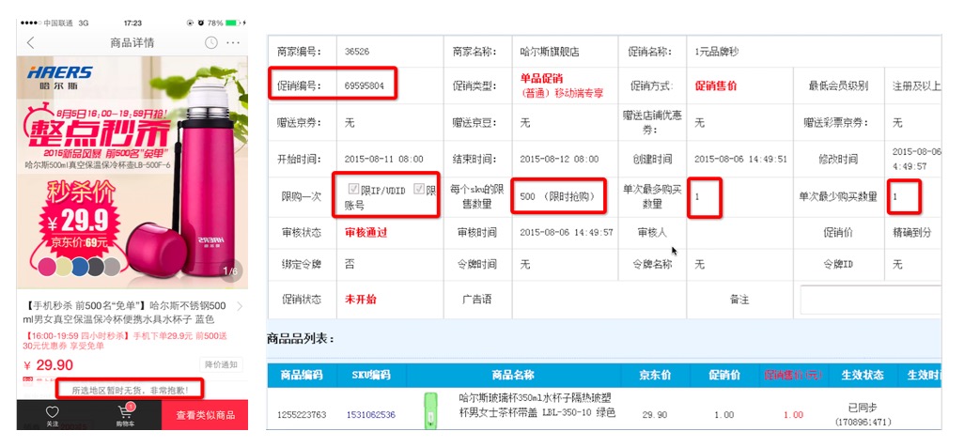Click the 赠送京豆 label
The image size is (980, 447).
[477, 123]
